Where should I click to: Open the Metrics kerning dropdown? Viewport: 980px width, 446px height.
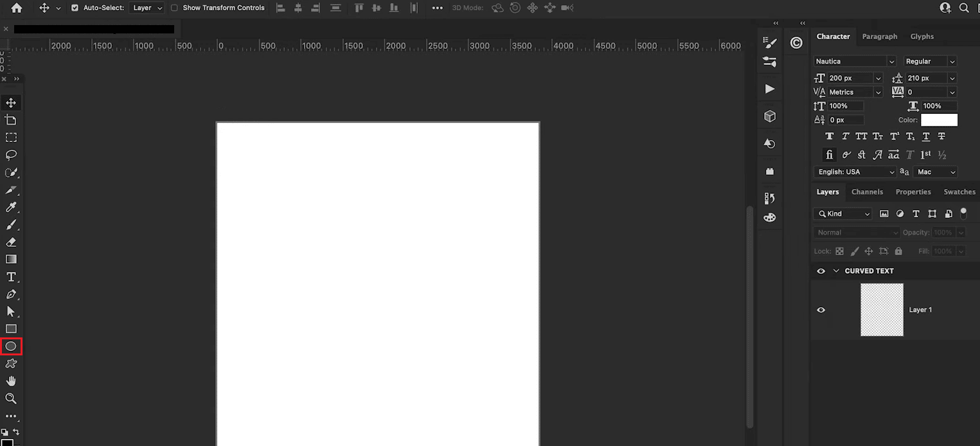pyautogui.click(x=855, y=92)
